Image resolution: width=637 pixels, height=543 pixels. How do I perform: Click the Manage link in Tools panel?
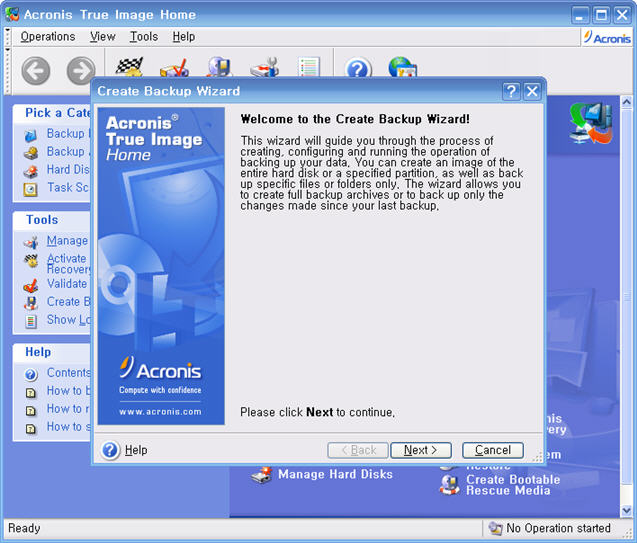coord(67,241)
